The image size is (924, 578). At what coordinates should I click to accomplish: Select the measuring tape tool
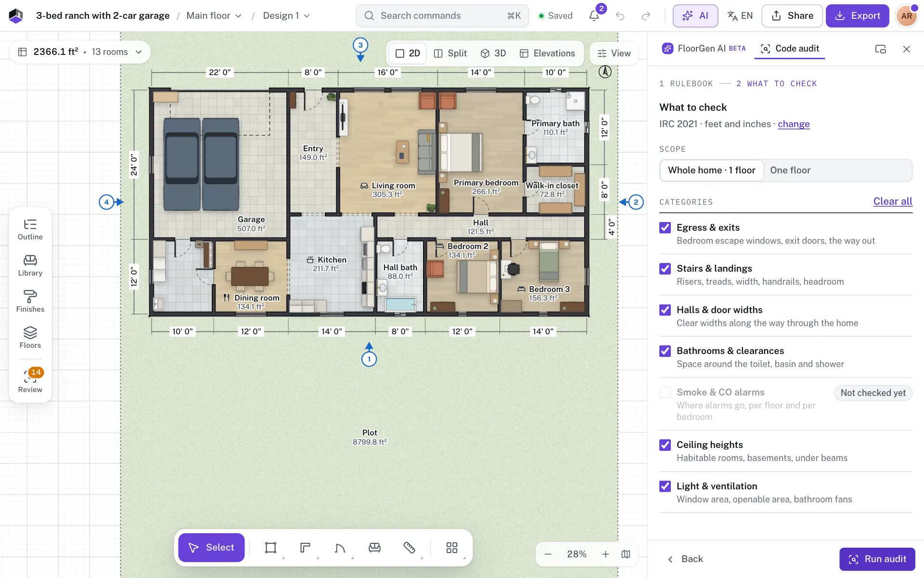pos(409,548)
